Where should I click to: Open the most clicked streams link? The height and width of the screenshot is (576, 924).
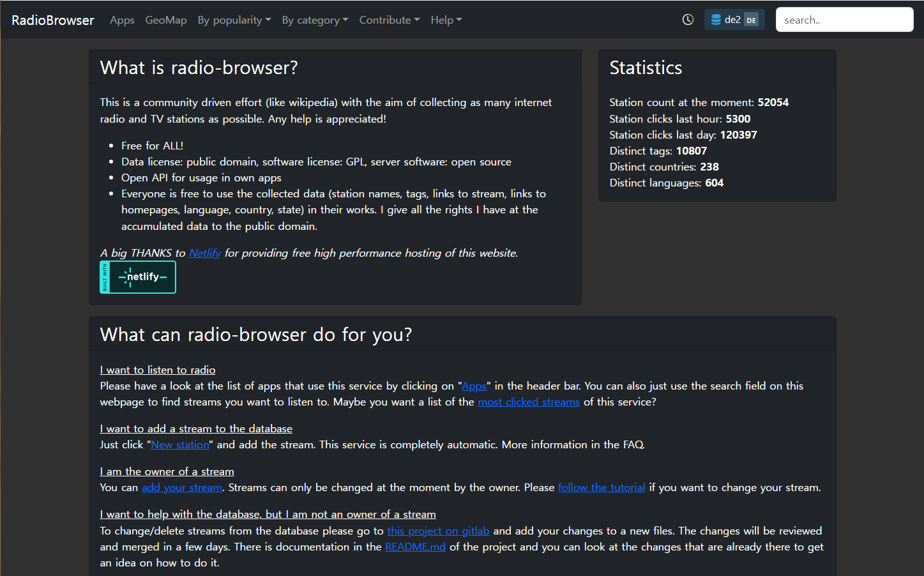pos(528,402)
